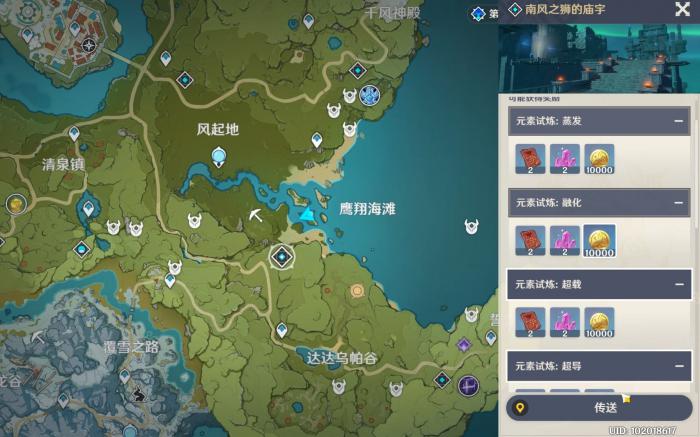Click the black icon south of 覆雪之路
Image resolution: width=700 pixels, height=437 pixels.
[x=139, y=395]
